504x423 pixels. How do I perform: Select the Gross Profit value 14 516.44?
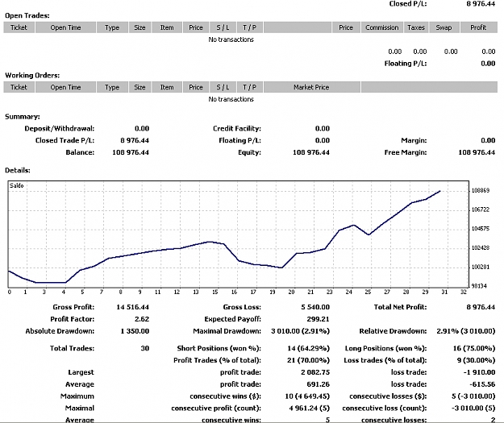click(133, 307)
